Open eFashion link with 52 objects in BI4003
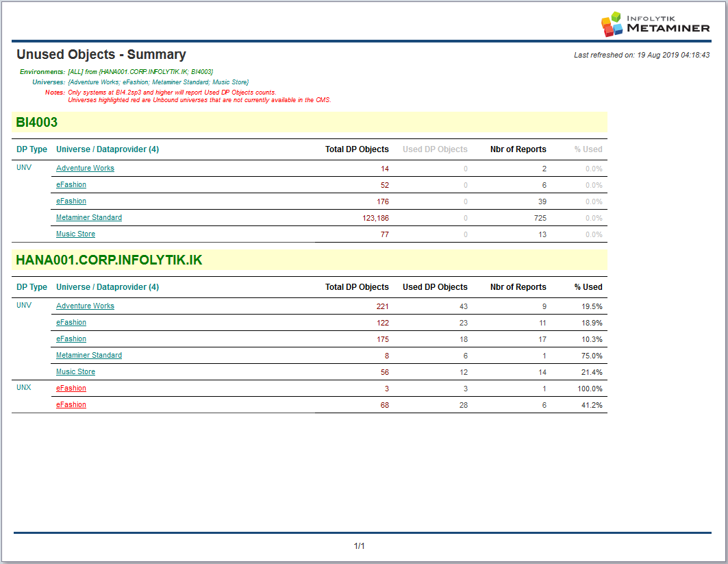 tap(71, 184)
